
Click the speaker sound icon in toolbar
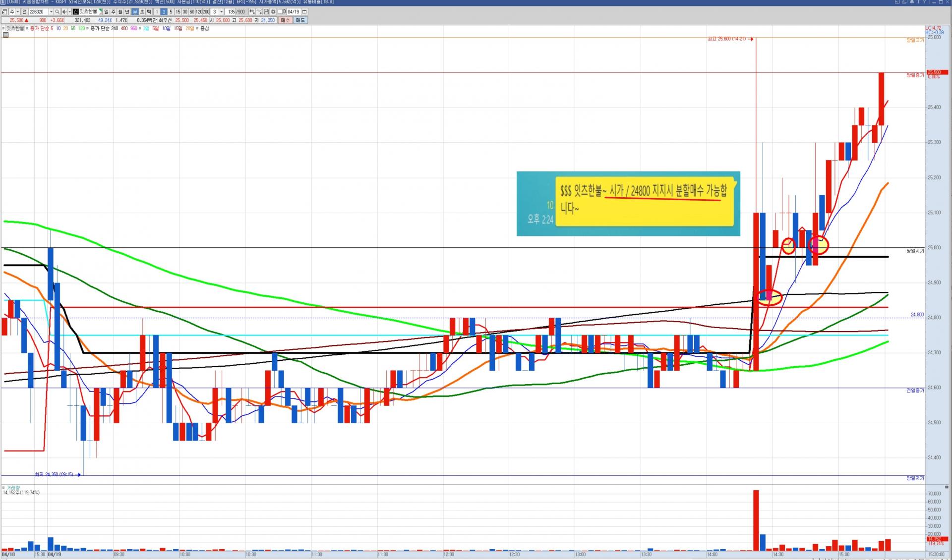(x=64, y=12)
